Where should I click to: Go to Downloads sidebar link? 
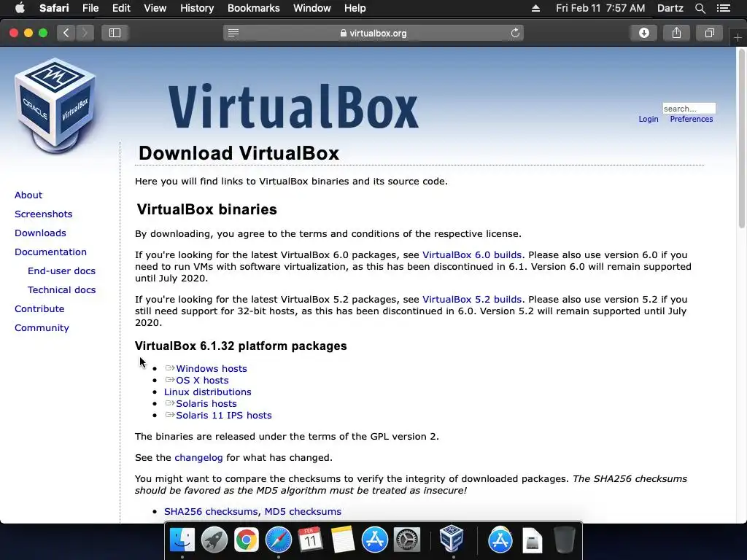[40, 233]
